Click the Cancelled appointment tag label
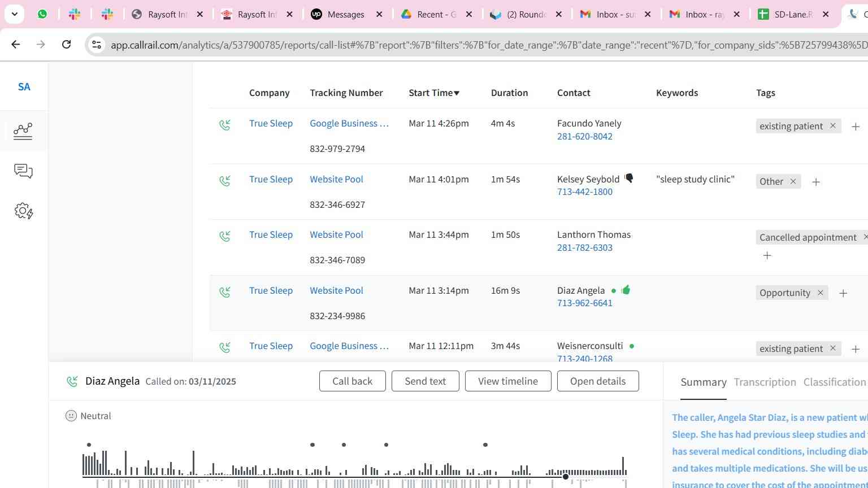868x488 pixels. [808, 237]
